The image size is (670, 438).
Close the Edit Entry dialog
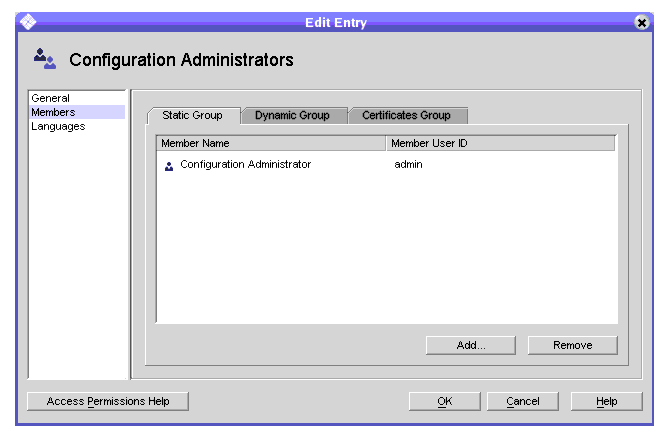[x=641, y=22]
